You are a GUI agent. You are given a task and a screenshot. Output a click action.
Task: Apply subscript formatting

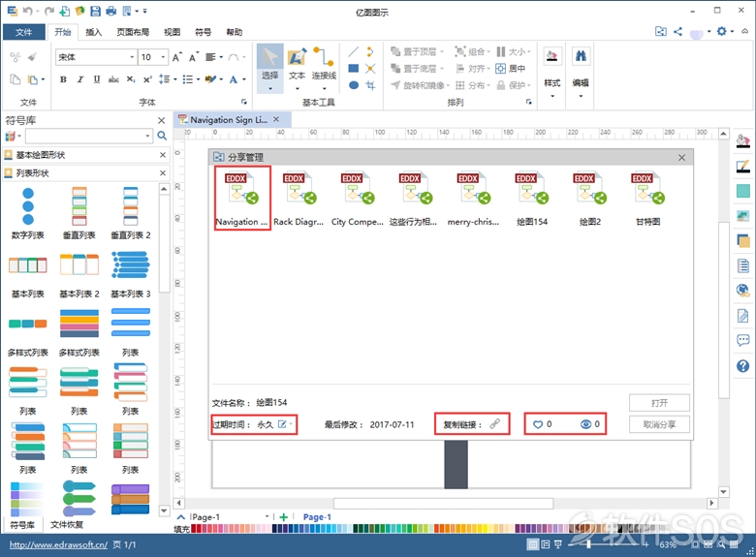(131, 79)
